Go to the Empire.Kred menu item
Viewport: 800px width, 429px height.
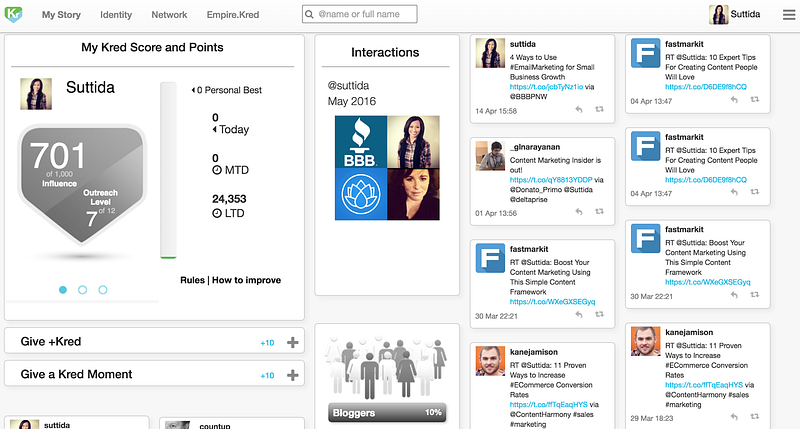pos(233,15)
